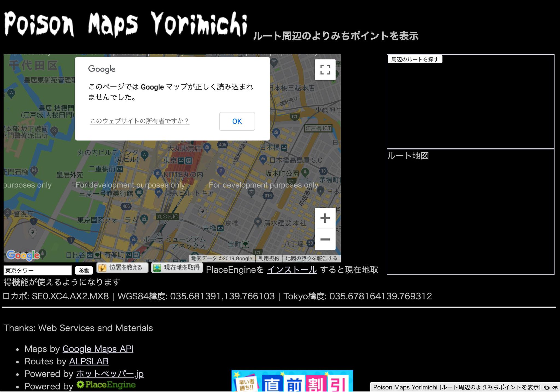The height and width of the screenshot is (392, 560).
Task: Click the 東京国際フォーラム marker icon
Action: (x=144, y=219)
